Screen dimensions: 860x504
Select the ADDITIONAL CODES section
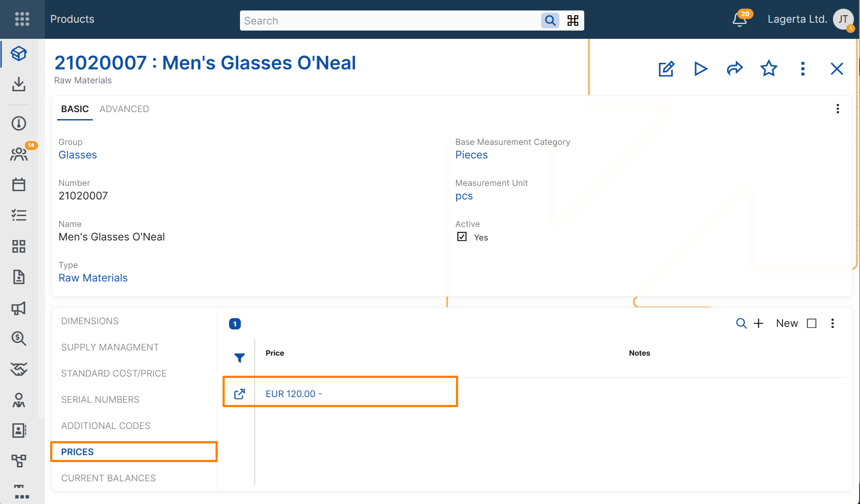pyautogui.click(x=106, y=426)
